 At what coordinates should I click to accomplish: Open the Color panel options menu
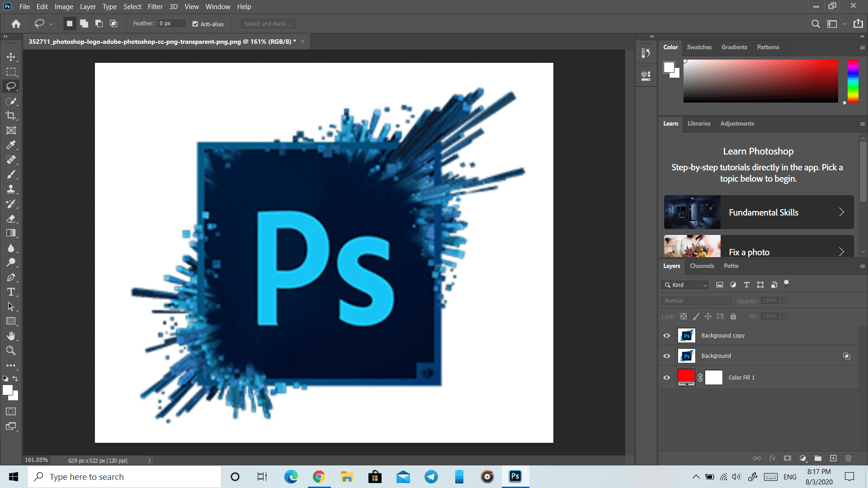(862, 47)
